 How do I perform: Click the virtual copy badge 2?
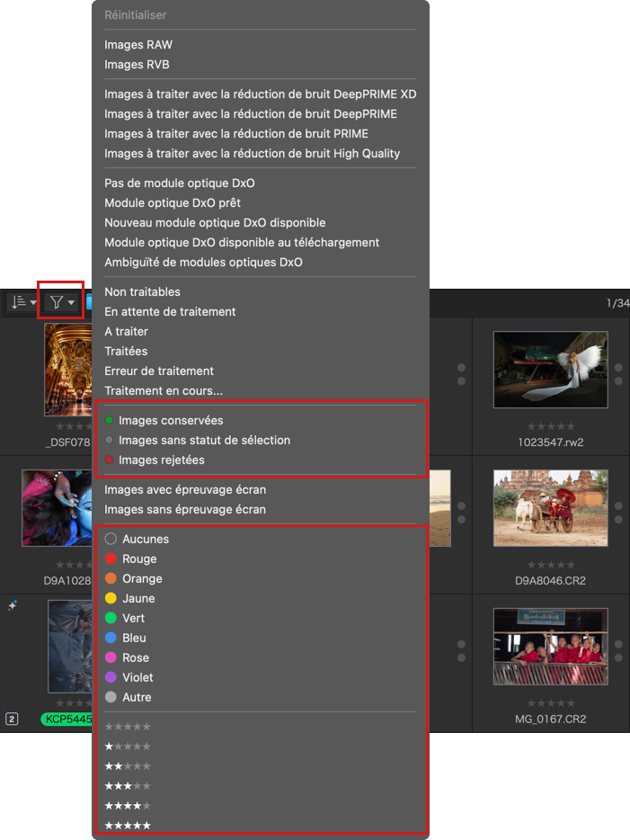pos(12,719)
